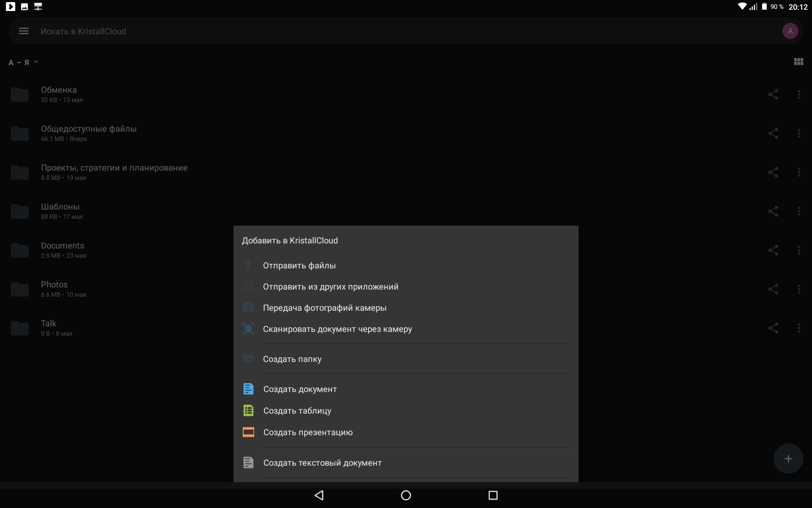Image resolution: width=812 pixels, height=508 pixels.
Task: Select Создать таблицу entry
Action: 297,411
